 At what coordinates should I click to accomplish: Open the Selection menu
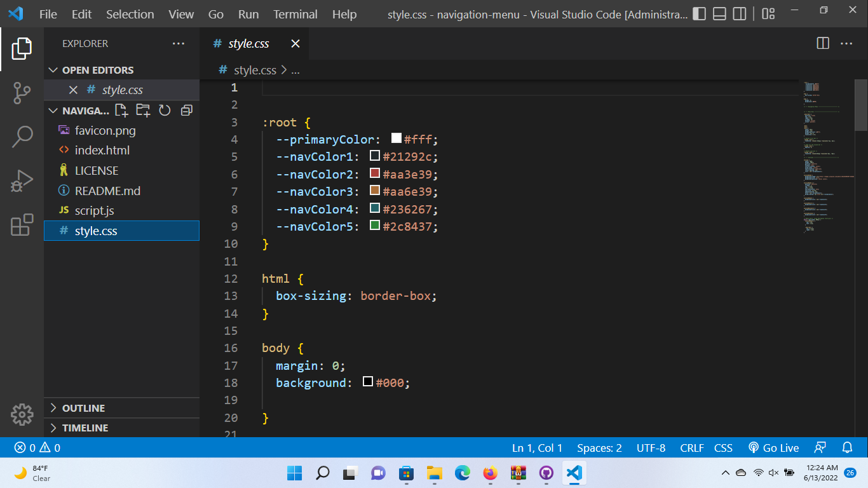130,14
